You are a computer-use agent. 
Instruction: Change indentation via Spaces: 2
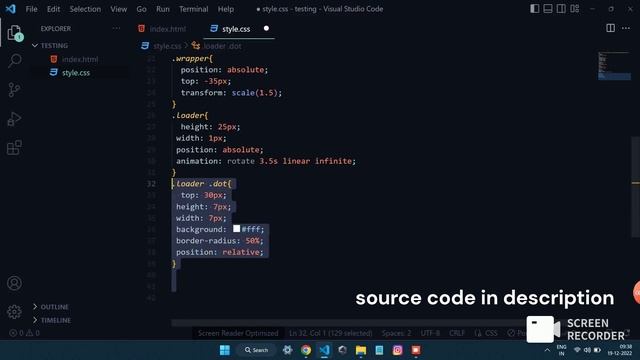396,333
